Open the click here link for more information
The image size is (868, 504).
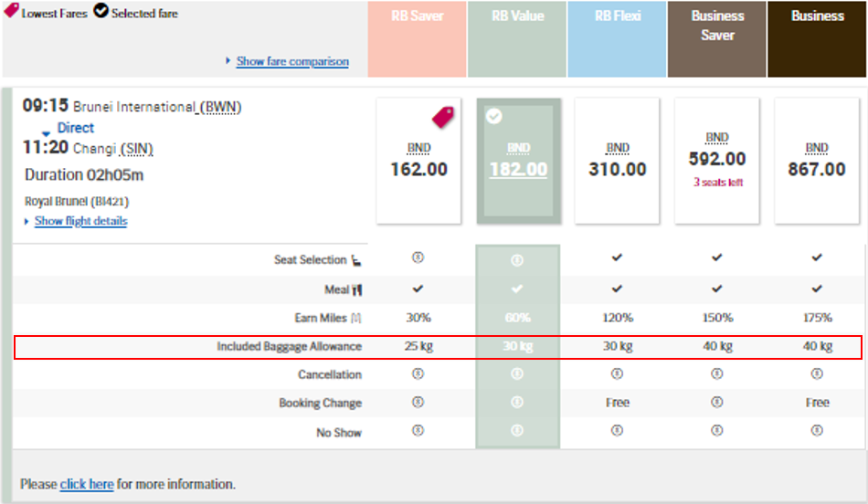tap(87, 484)
